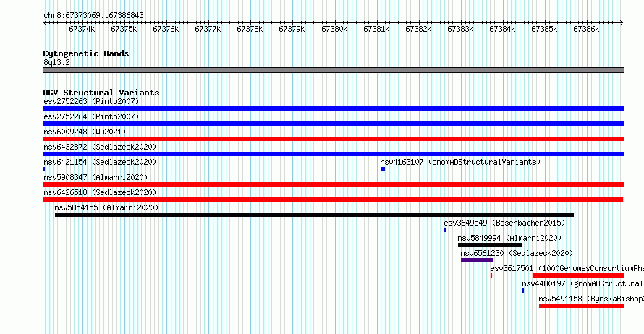Image resolution: width=644 pixels, height=334 pixels.
Task: Click the small blue marker under nsv4163107
Action: (x=383, y=169)
